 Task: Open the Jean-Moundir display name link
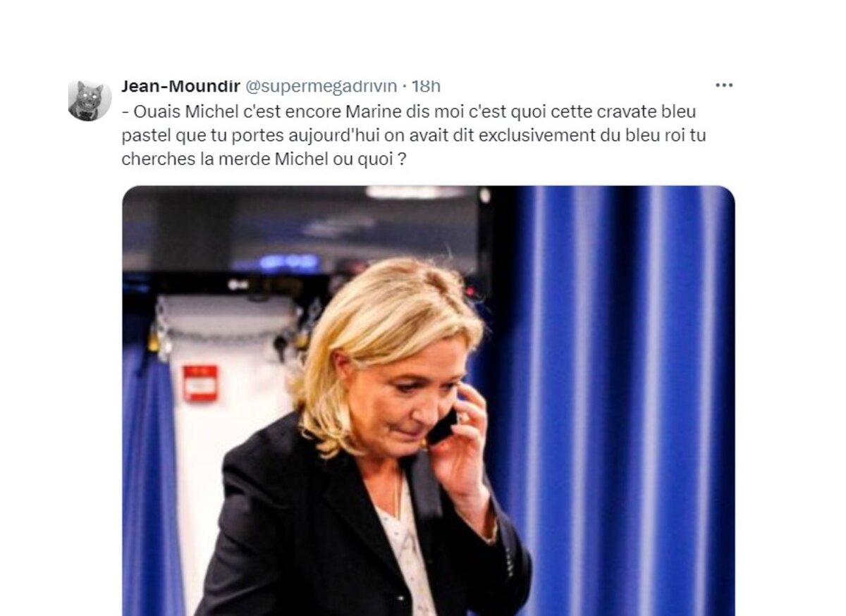pos(180,86)
